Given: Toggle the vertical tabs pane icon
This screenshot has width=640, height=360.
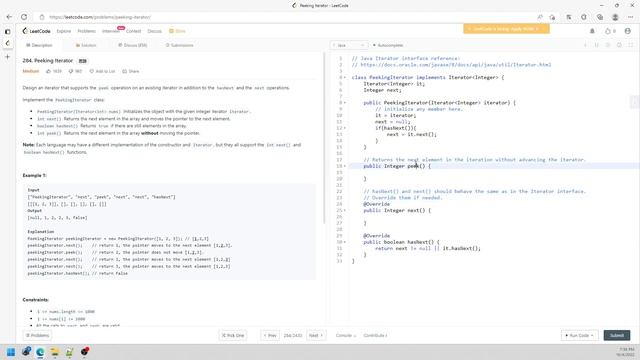Looking at the screenshot, I should (7, 31).
